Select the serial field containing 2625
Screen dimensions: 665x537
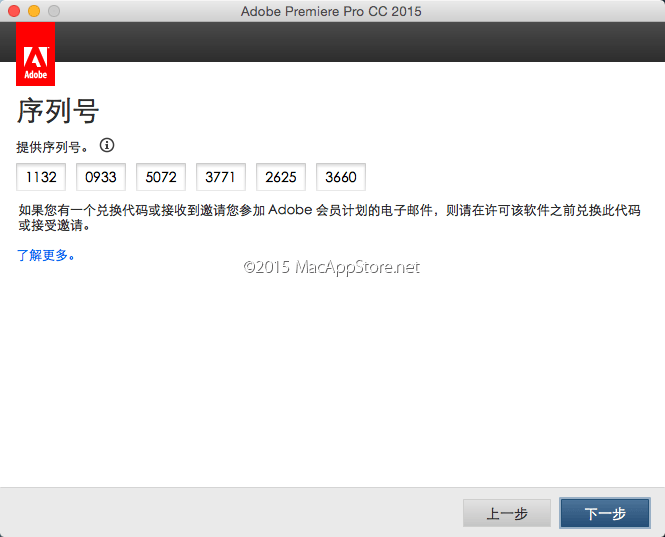[x=281, y=178]
